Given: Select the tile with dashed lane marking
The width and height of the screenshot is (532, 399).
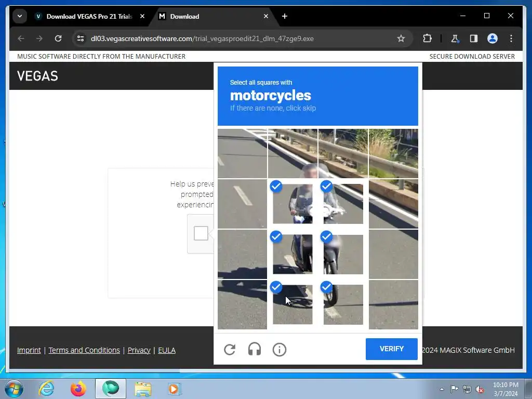Looking at the screenshot, I should [x=242, y=204].
